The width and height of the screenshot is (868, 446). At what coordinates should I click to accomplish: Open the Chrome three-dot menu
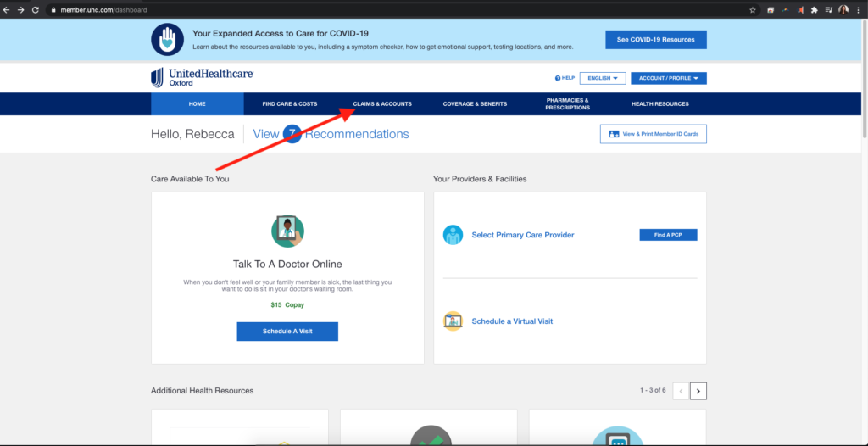(x=858, y=10)
